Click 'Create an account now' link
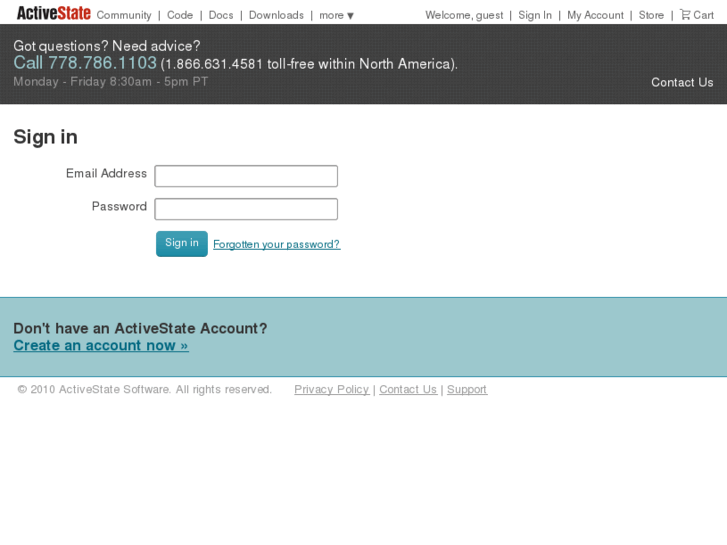The height and width of the screenshot is (545, 727). [x=101, y=346]
